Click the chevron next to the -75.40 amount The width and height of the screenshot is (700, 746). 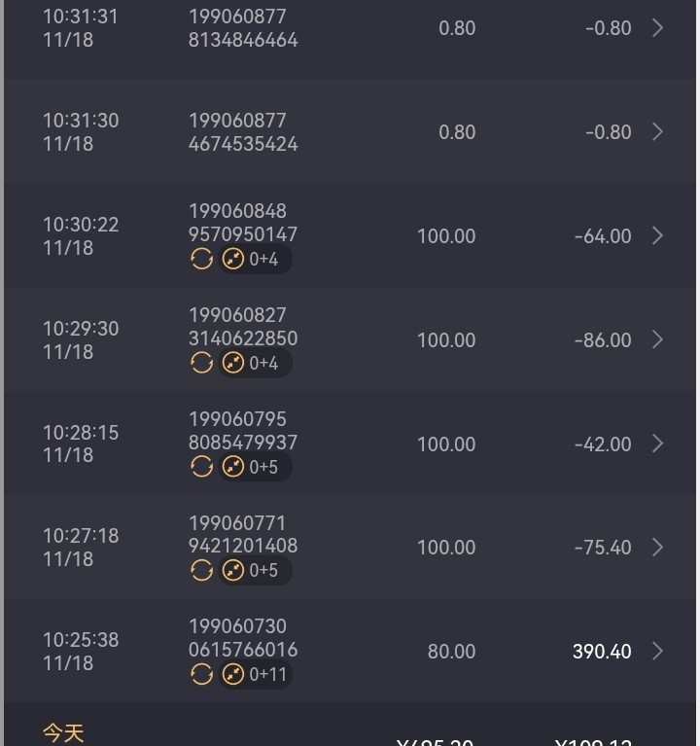click(x=658, y=547)
